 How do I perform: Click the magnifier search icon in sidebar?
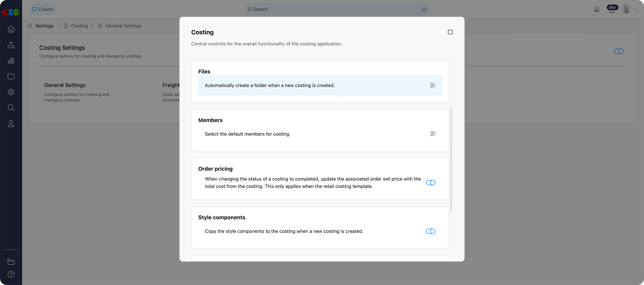click(x=11, y=108)
